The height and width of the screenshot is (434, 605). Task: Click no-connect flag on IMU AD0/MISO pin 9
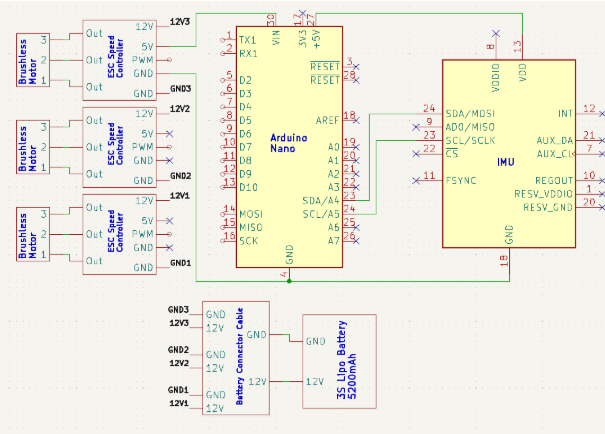click(416, 127)
